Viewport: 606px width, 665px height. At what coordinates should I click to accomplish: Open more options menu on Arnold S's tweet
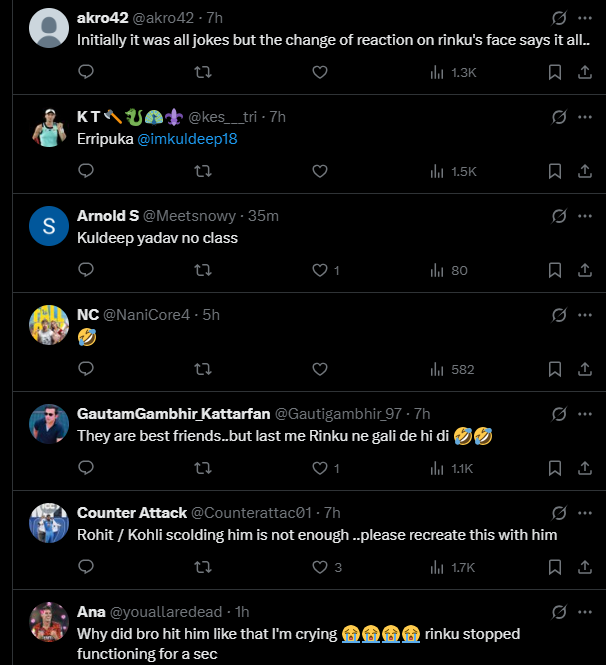(x=585, y=216)
